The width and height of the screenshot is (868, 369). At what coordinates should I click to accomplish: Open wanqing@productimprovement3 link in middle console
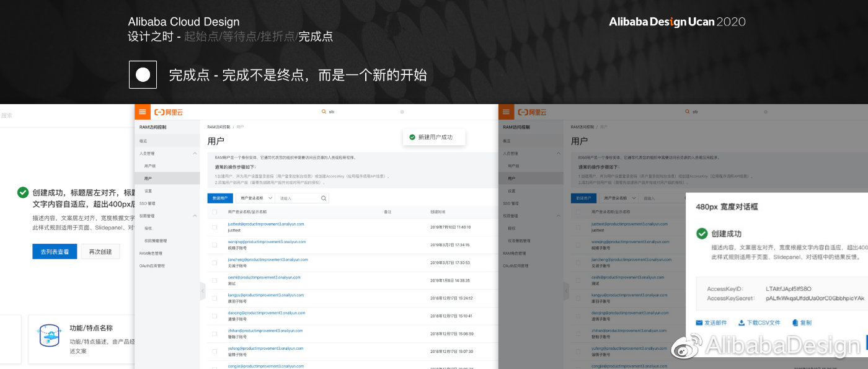point(267,242)
